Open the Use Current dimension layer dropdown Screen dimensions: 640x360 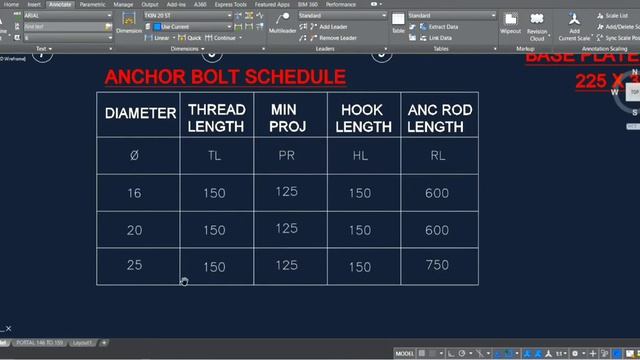point(229,27)
